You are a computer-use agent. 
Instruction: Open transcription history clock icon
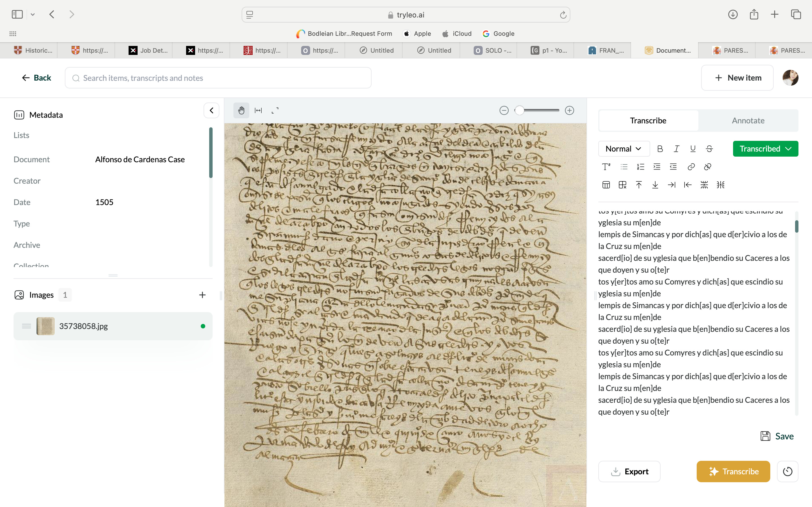[787, 472]
